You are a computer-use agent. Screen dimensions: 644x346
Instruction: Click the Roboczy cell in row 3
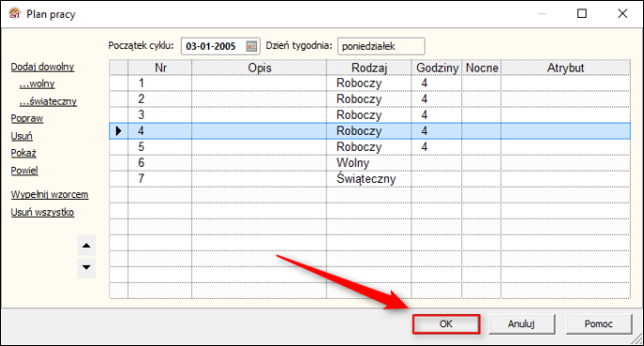369,115
